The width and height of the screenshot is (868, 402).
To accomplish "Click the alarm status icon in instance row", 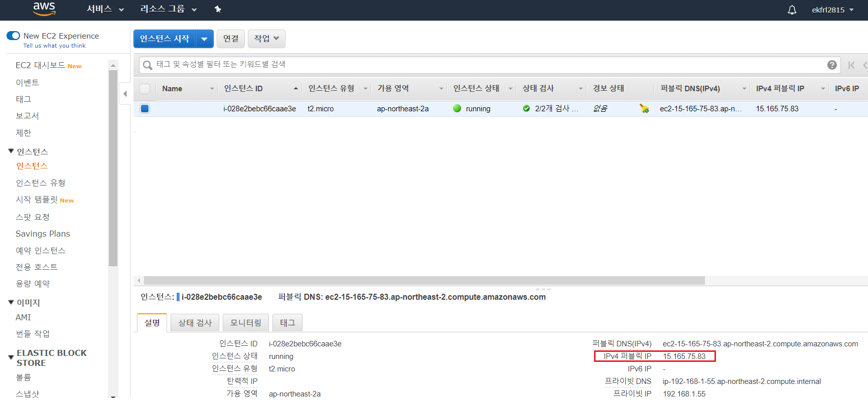I will point(644,108).
